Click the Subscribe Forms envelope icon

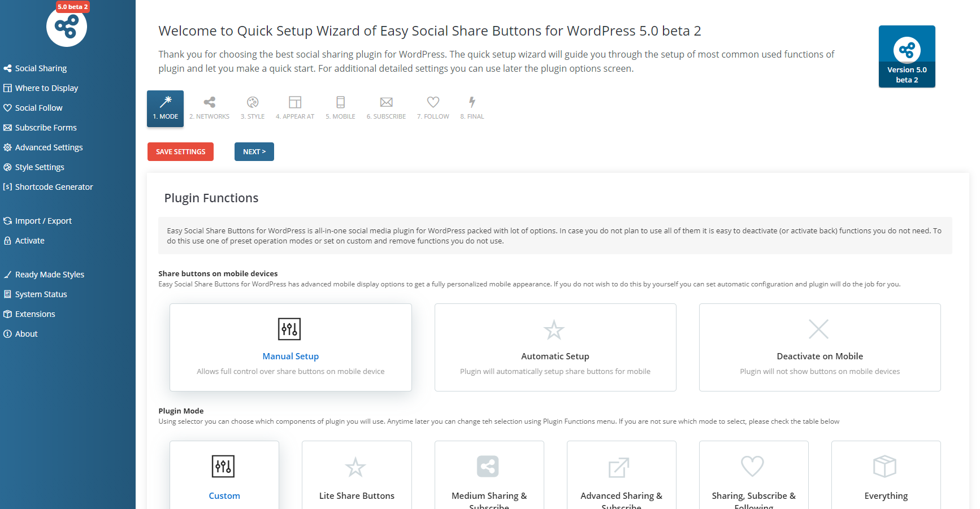7,128
